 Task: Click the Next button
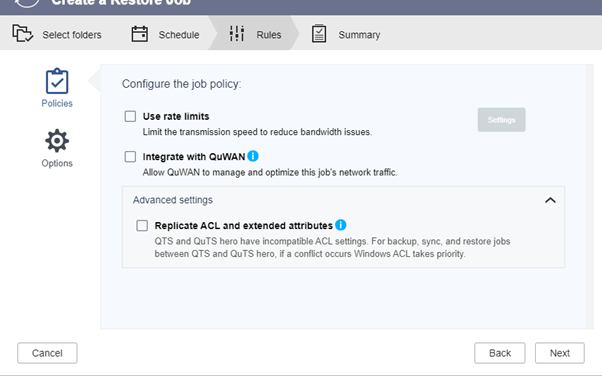[560, 353]
